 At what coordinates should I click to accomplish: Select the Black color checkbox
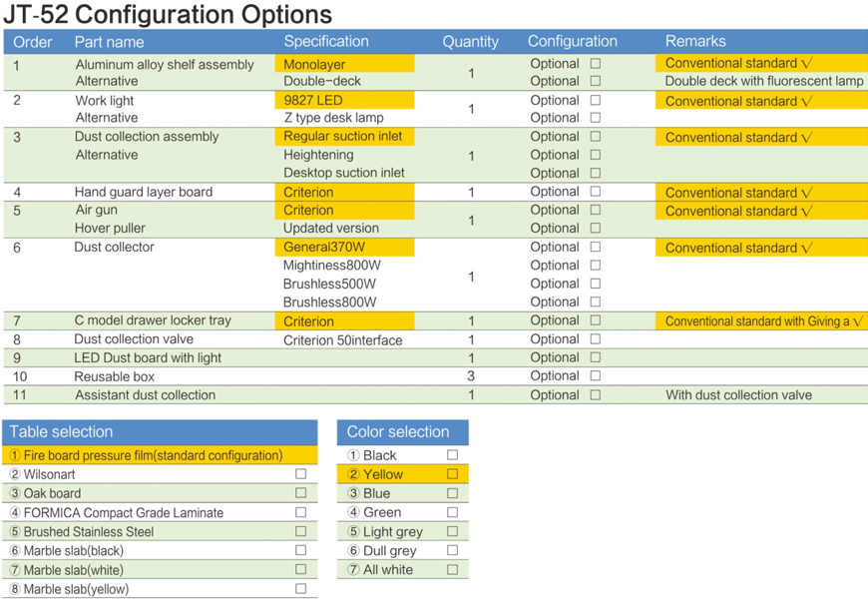pos(452,455)
